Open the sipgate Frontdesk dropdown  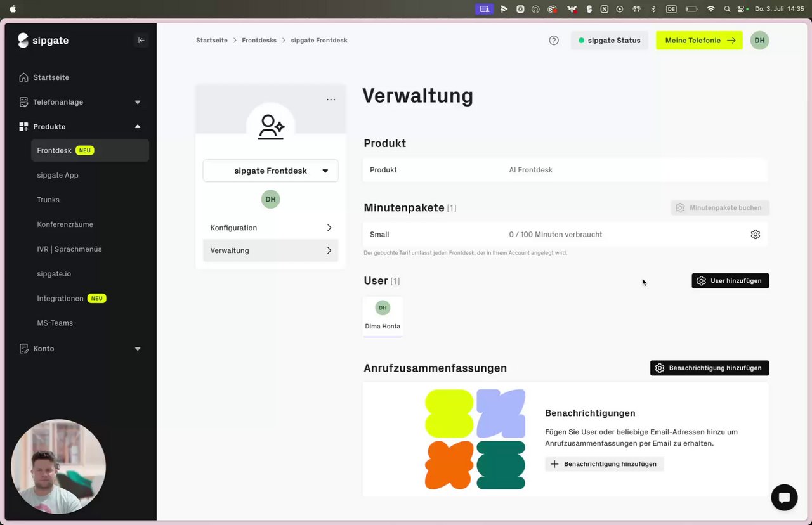[x=270, y=171]
